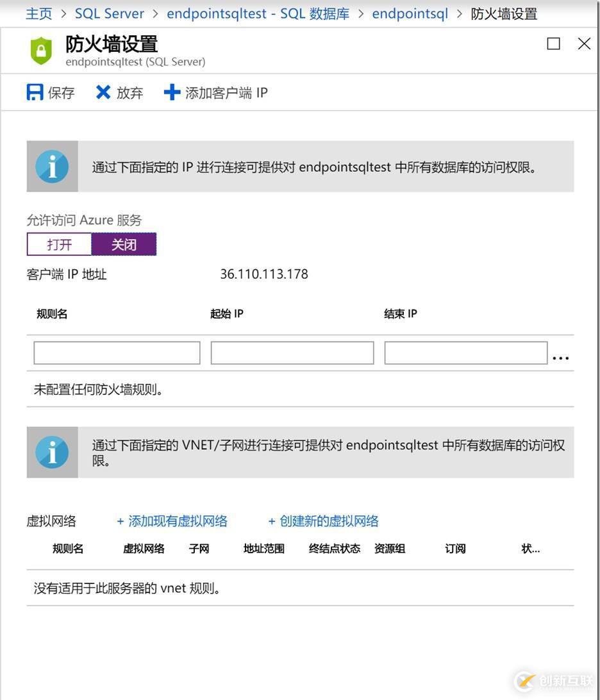The image size is (600, 700).
Task: Click the 终结点状态 column header
Action: (335, 549)
